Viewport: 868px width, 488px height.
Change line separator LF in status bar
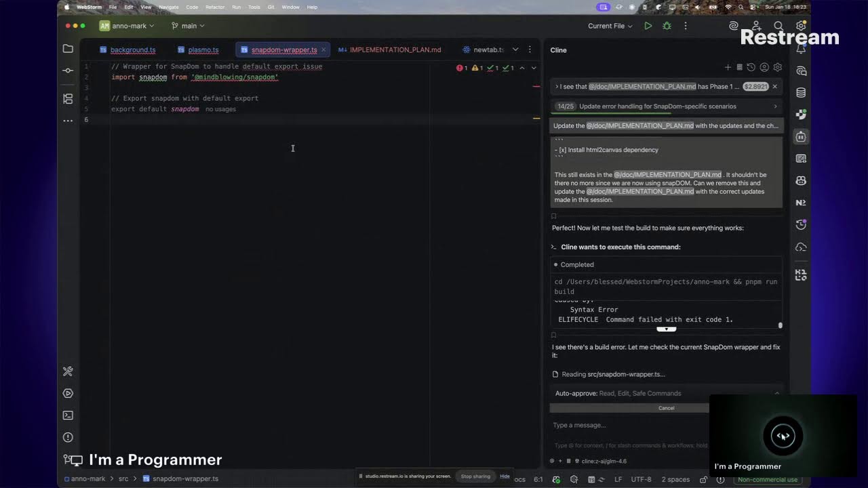click(x=618, y=479)
